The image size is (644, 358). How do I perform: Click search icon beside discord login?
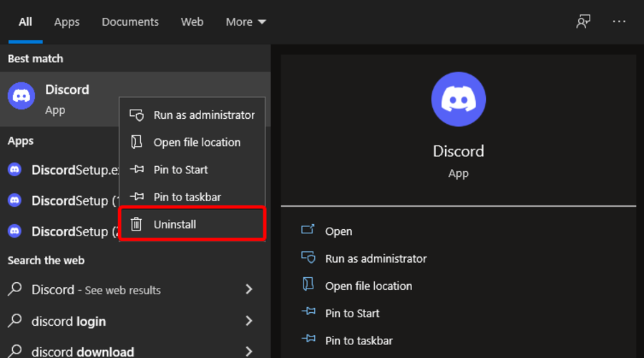15,320
